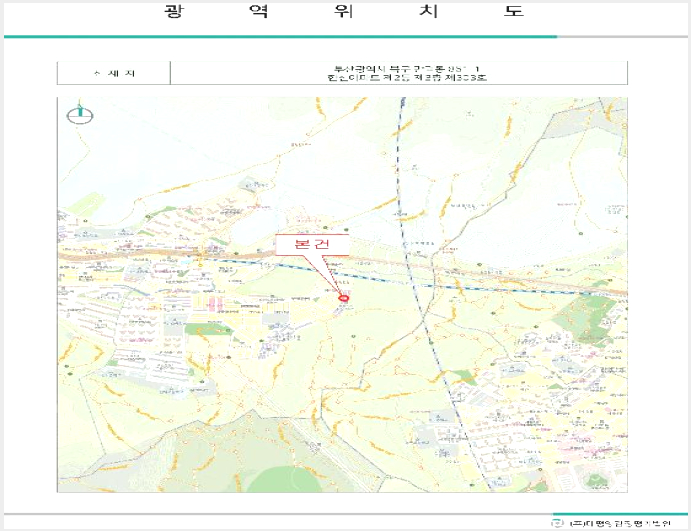Click the 도 character in the page title

pyautogui.click(x=513, y=11)
